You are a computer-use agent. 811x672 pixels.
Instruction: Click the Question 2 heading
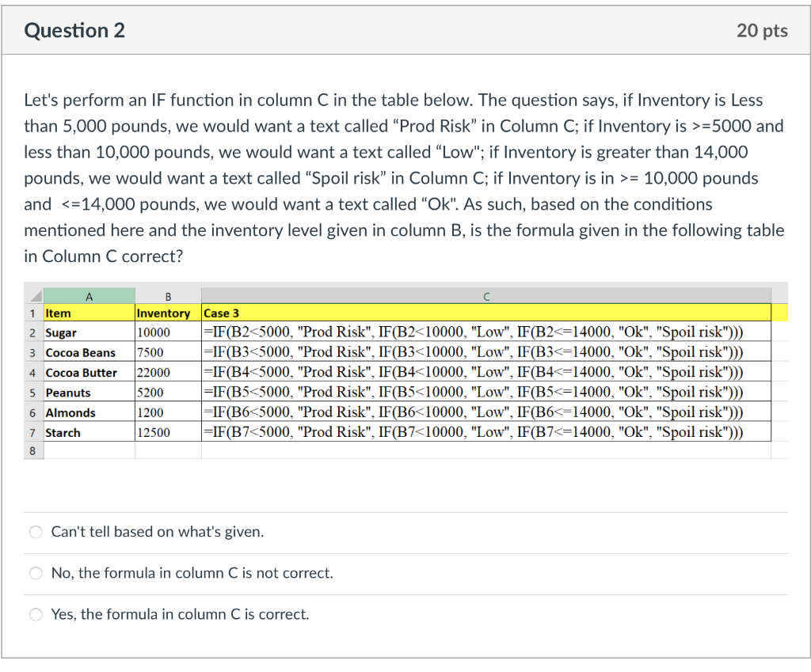coord(74,31)
